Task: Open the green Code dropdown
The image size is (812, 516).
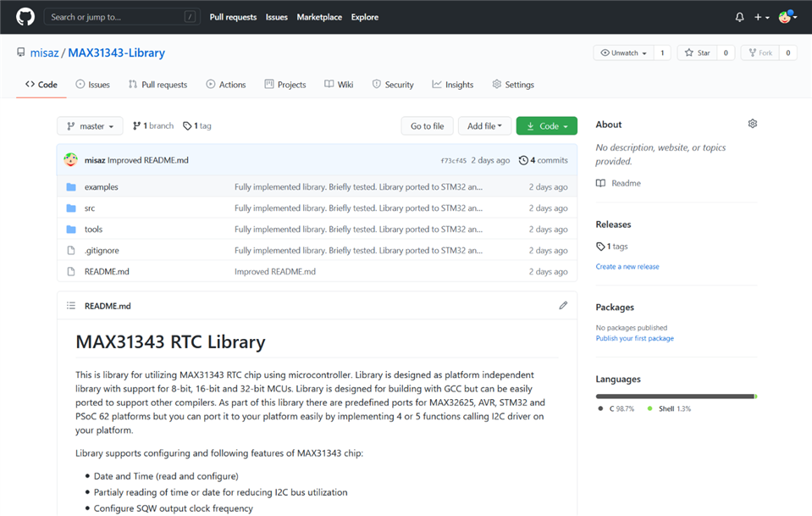Action: tap(546, 126)
